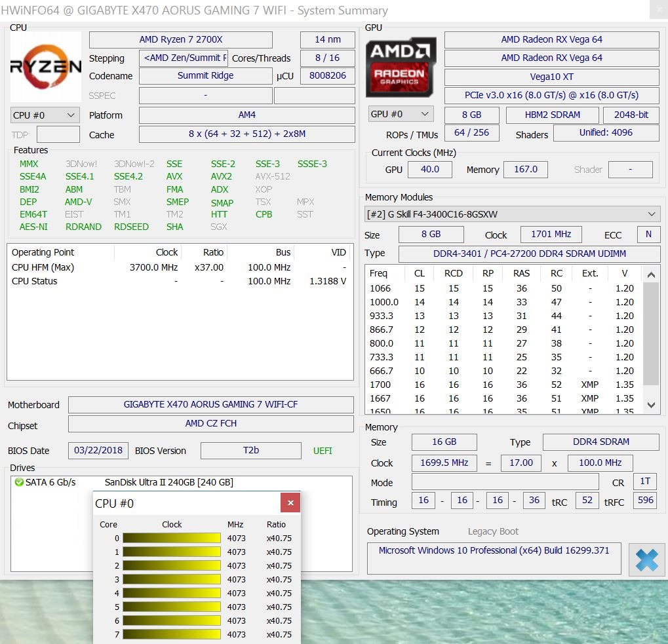
Task: Click the SSSE-3 feature label
Action: click(312, 164)
